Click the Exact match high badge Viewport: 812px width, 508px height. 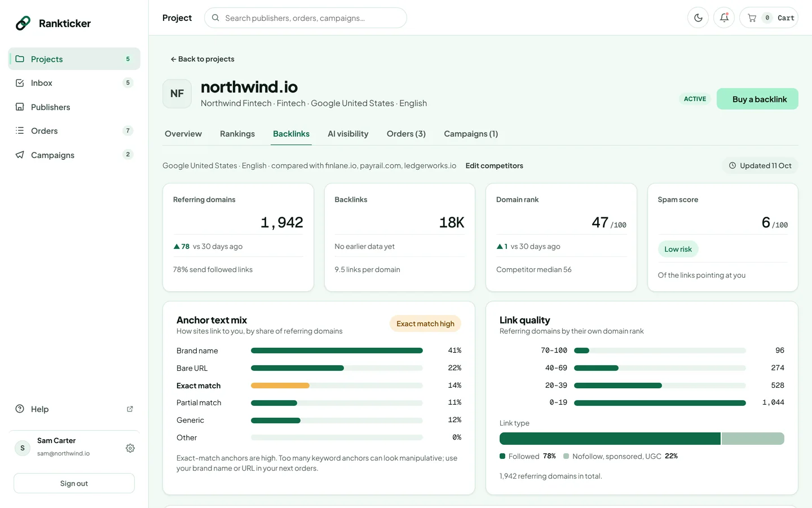[425, 323]
